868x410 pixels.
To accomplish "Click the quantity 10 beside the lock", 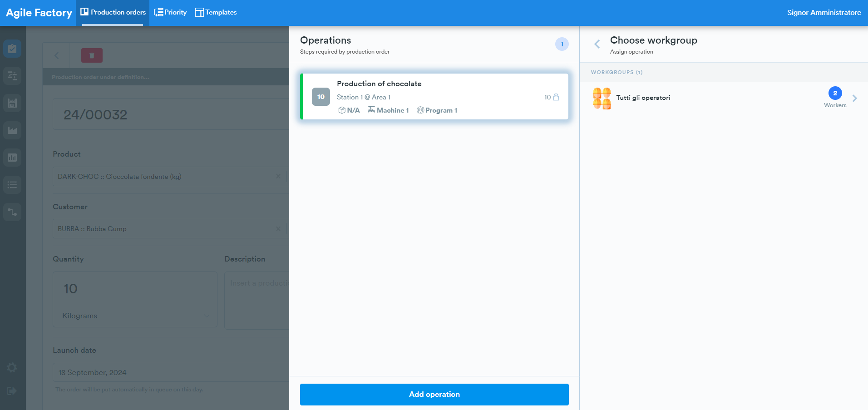I will point(547,97).
